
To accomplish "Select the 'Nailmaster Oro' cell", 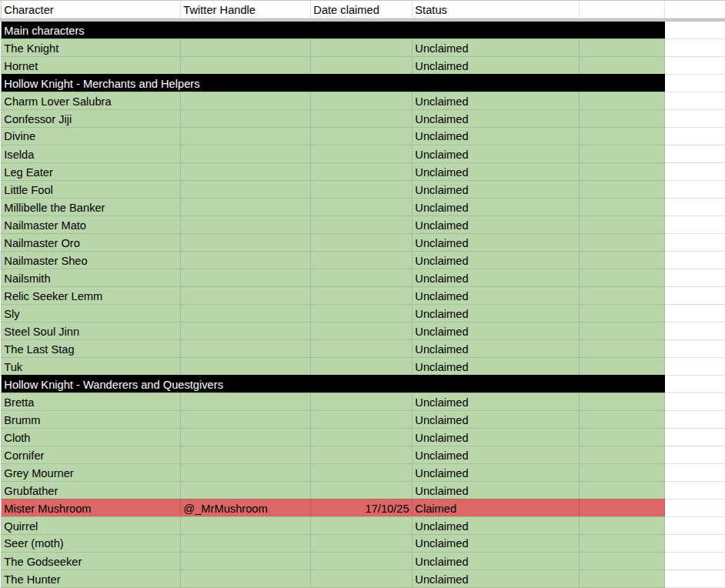I will 91,242.
